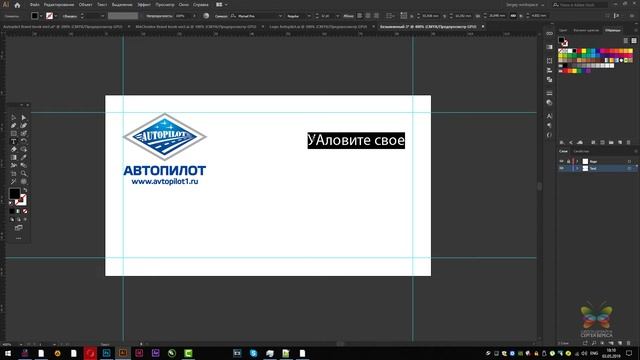The width and height of the screenshot is (640, 360).
Task: Open the fill color dropdown in control bar
Action: click(x=41, y=16)
